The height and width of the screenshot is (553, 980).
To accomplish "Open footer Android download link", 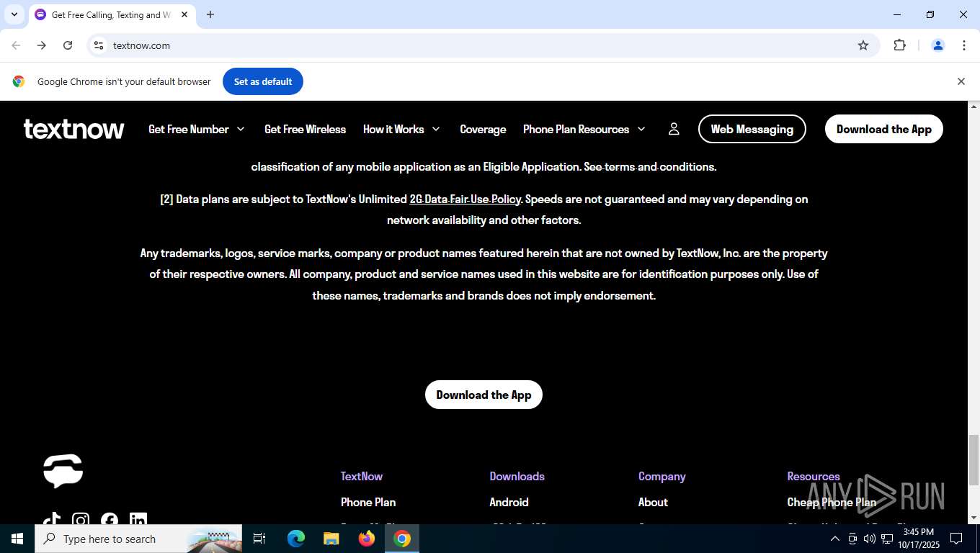I will [x=509, y=503].
